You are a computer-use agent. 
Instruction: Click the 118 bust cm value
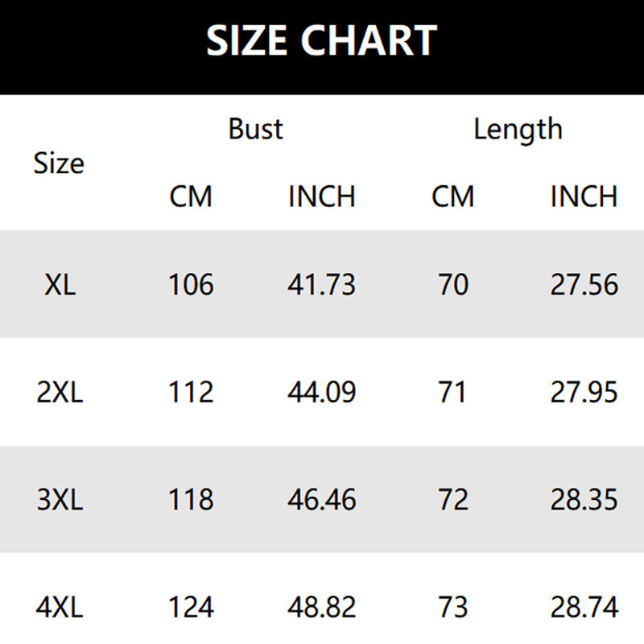tap(191, 499)
